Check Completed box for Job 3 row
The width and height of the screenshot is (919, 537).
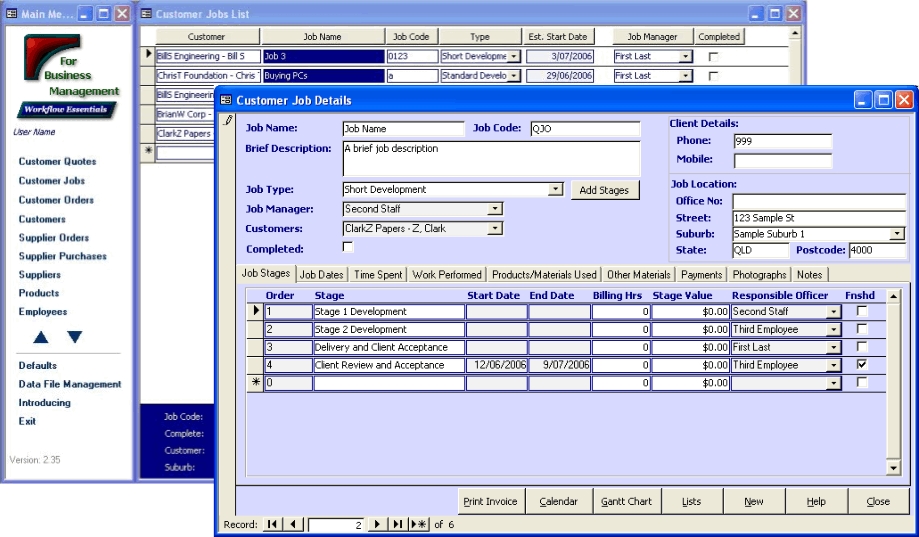tap(713, 57)
